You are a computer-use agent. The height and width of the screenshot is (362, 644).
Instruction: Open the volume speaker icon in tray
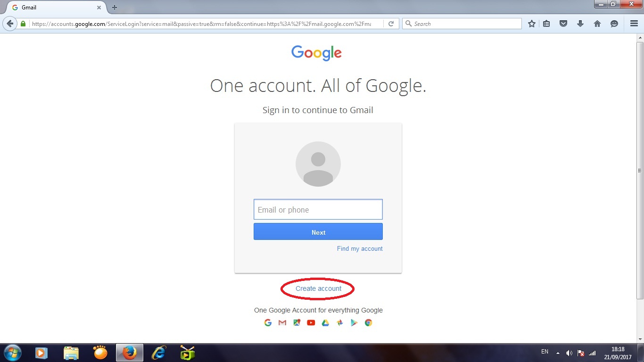tap(569, 353)
